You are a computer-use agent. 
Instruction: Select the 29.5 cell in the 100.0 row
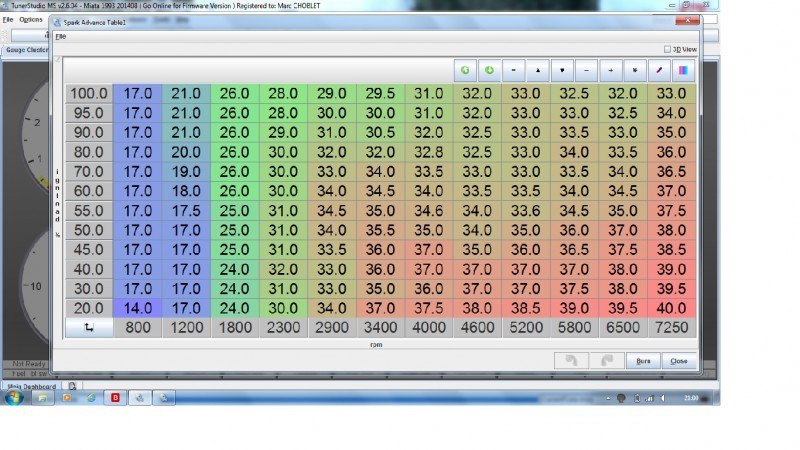click(380, 93)
